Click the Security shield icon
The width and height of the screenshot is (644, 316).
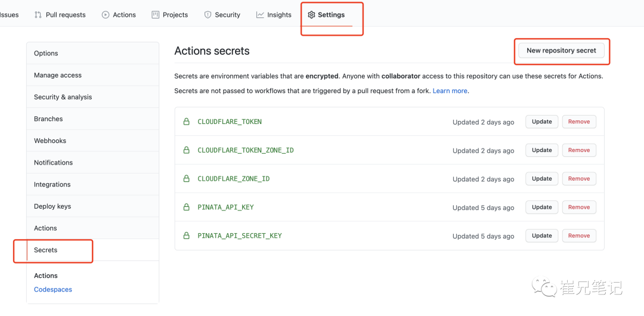(x=208, y=15)
